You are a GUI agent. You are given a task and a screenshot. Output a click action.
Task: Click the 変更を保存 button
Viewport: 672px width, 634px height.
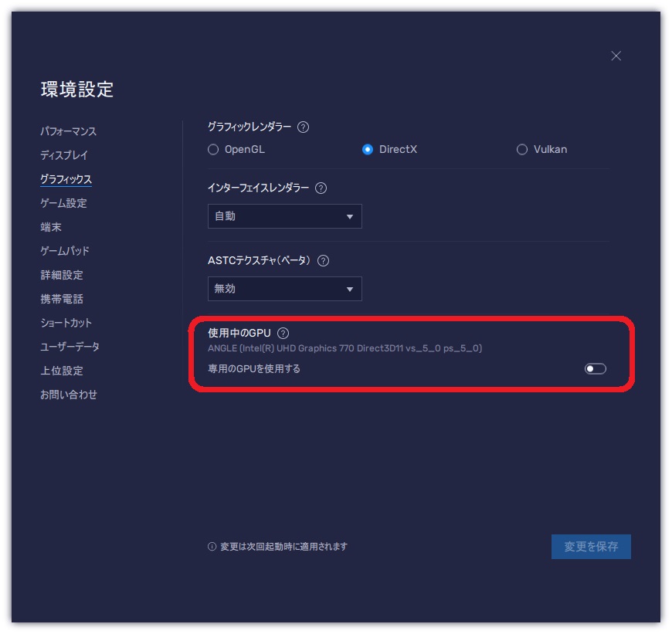tap(591, 547)
